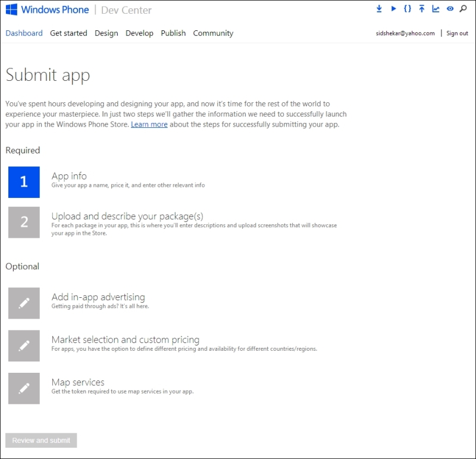Click 'For apps, you have the option' text

point(184,349)
